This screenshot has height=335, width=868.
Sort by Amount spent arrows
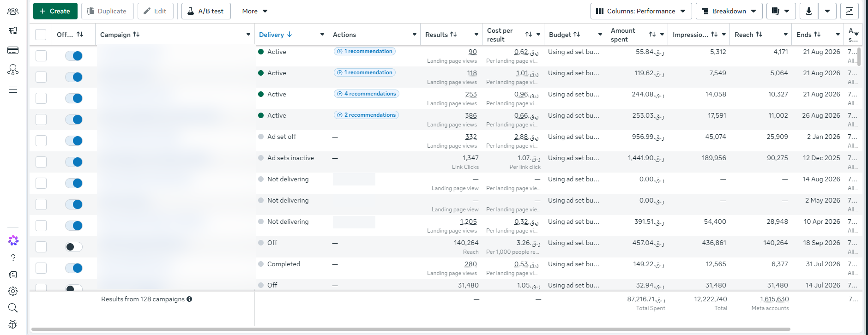pos(652,35)
